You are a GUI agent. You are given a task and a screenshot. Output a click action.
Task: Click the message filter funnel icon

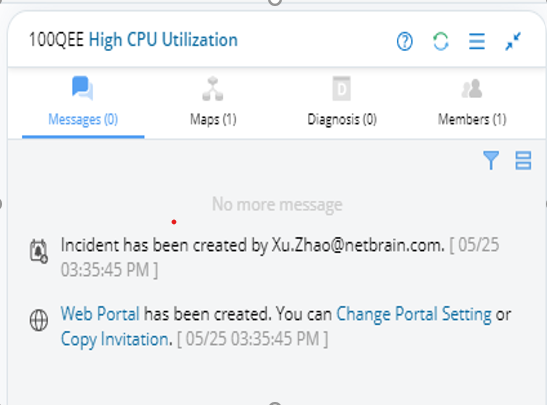click(x=491, y=160)
